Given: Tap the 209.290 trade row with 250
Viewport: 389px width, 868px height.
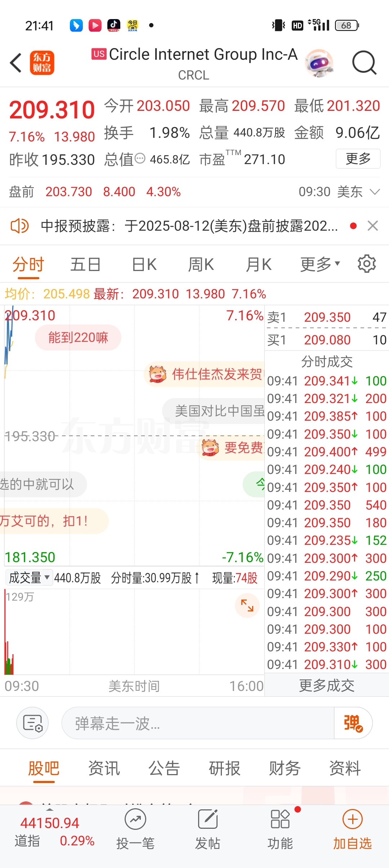Looking at the screenshot, I should click(327, 576).
